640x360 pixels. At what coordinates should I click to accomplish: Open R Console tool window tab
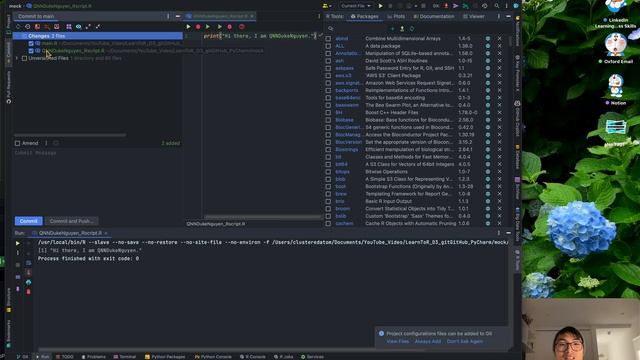(252, 357)
